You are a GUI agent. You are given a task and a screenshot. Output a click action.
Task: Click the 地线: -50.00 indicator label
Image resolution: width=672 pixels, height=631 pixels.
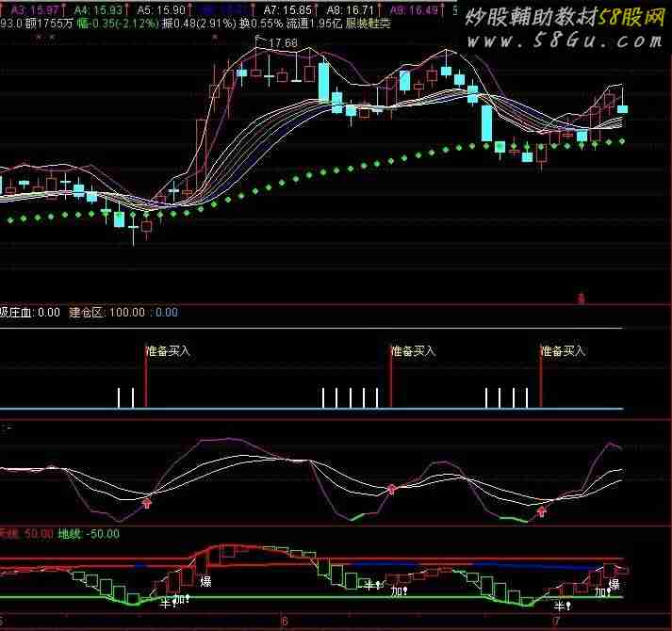click(89, 534)
